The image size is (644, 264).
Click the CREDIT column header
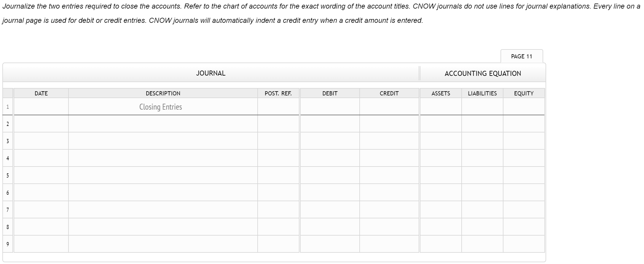click(389, 93)
